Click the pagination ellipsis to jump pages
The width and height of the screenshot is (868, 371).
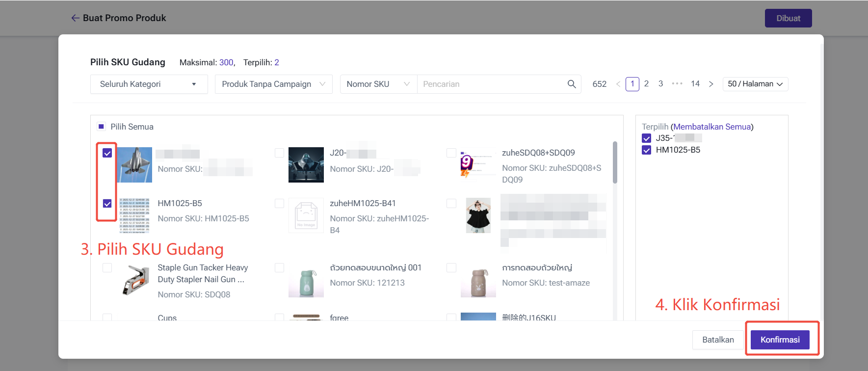click(x=677, y=84)
